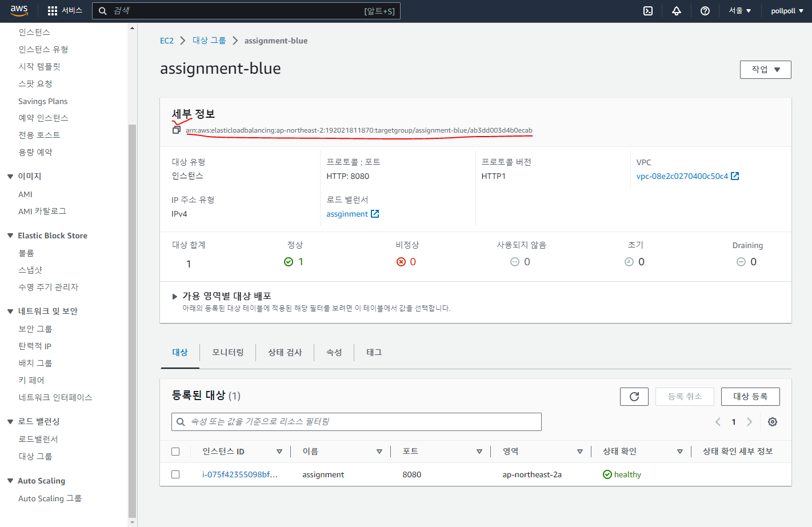Switch to the 태그 tab
812x527 pixels.
tap(374, 353)
